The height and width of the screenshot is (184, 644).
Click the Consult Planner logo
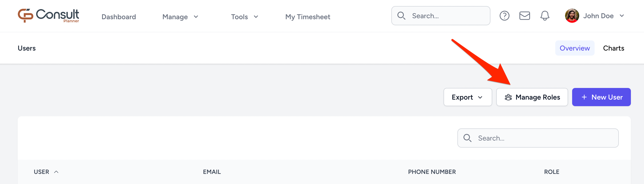point(48,16)
